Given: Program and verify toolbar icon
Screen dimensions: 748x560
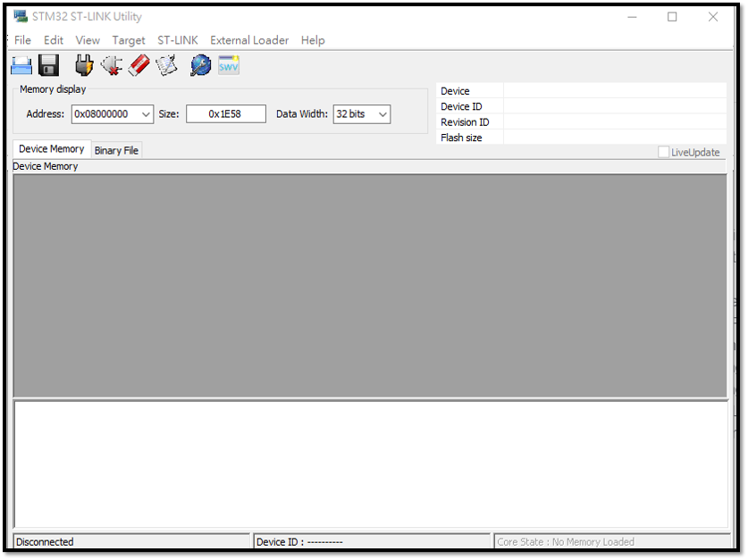Looking at the screenshot, I should click(x=166, y=65).
